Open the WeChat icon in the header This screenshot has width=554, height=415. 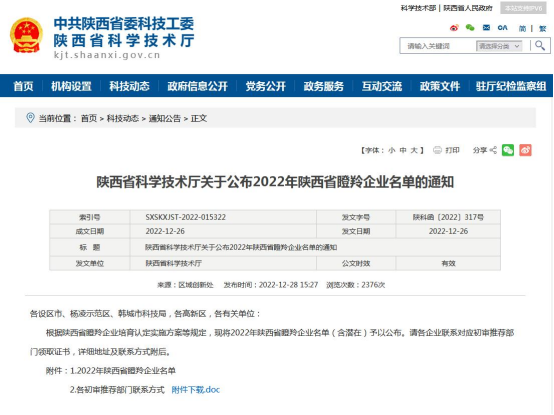pyautogui.click(x=470, y=28)
